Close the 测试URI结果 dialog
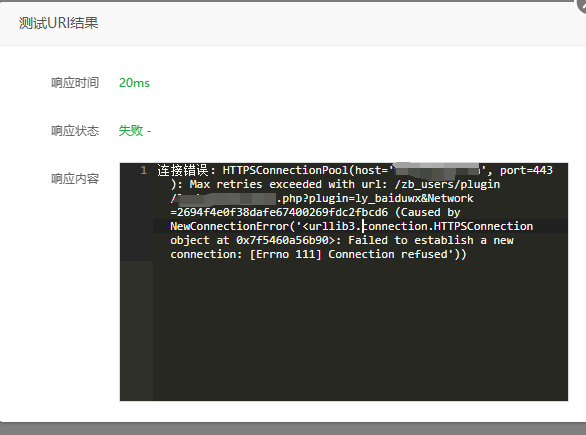Screen dimensions: 586x435 (x=582, y=4)
